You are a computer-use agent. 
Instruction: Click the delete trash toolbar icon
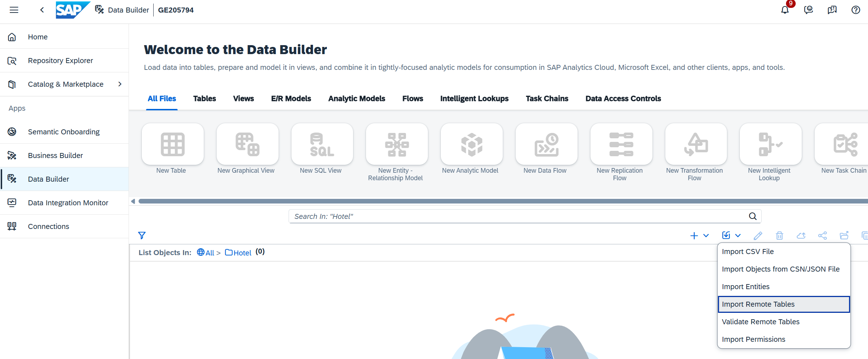tap(780, 236)
